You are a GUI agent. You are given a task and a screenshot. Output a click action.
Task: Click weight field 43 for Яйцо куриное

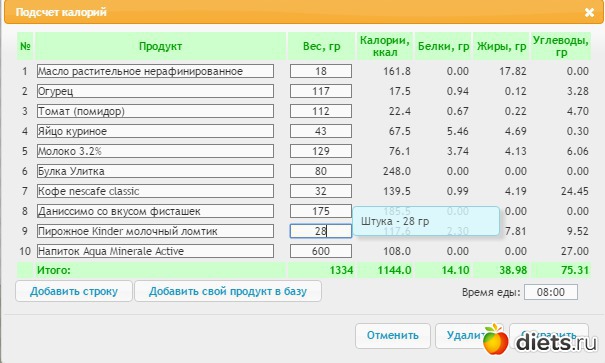click(321, 131)
